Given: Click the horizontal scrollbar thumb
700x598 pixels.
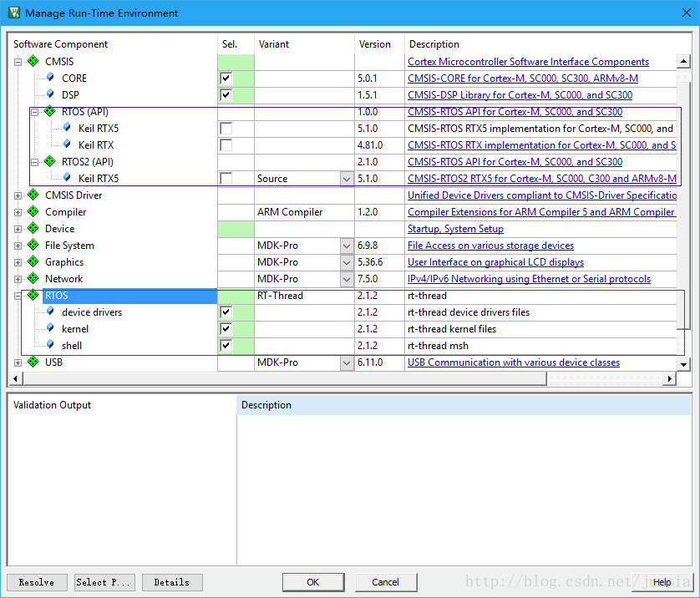Looking at the screenshot, I should pos(284,379).
